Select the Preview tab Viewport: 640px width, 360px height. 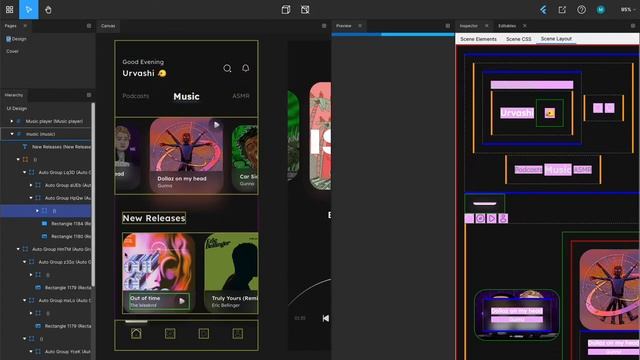click(344, 26)
